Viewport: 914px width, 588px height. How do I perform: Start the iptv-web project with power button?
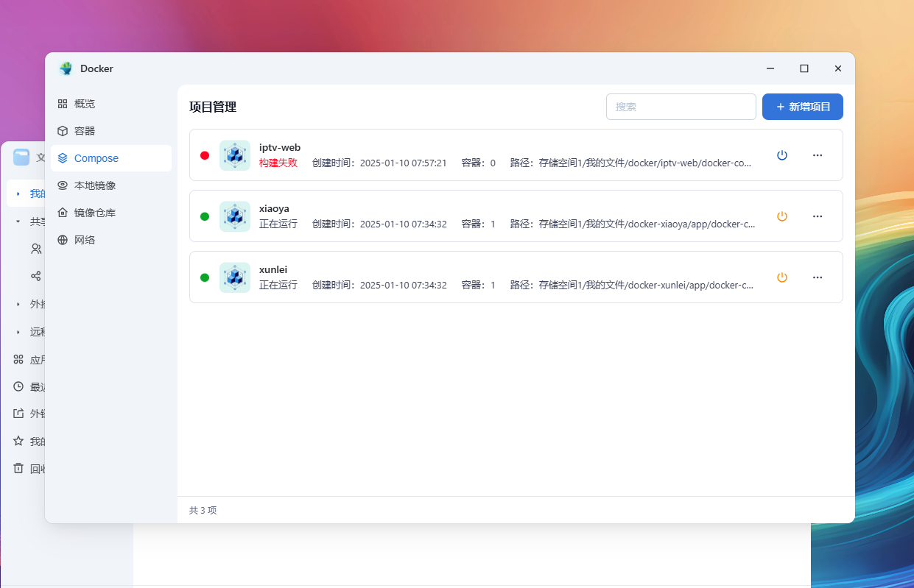coord(782,155)
